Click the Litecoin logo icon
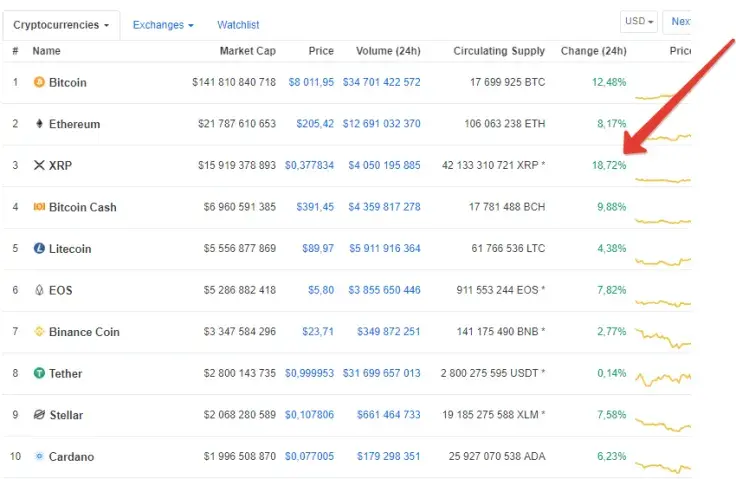736x479 pixels. click(x=39, y=248)
